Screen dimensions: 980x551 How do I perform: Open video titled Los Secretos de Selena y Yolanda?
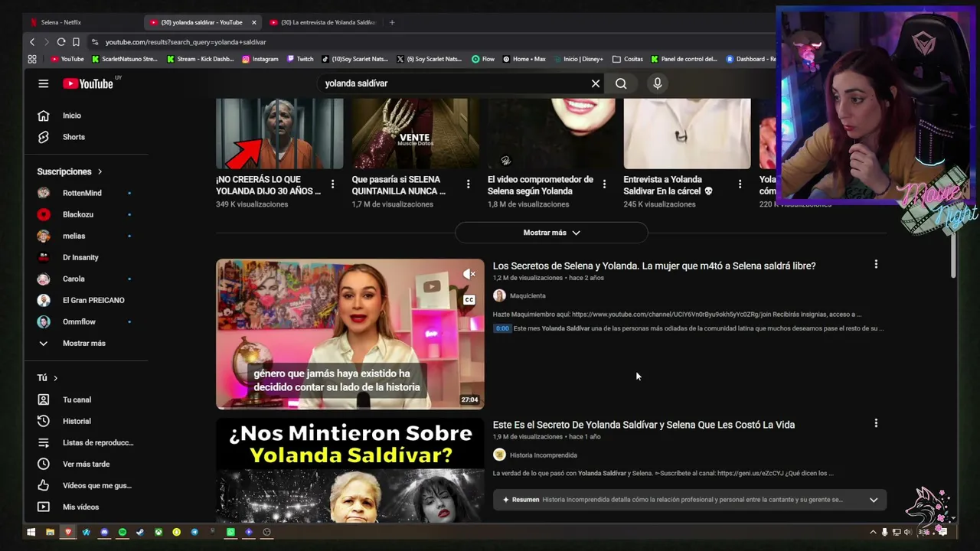654,266
